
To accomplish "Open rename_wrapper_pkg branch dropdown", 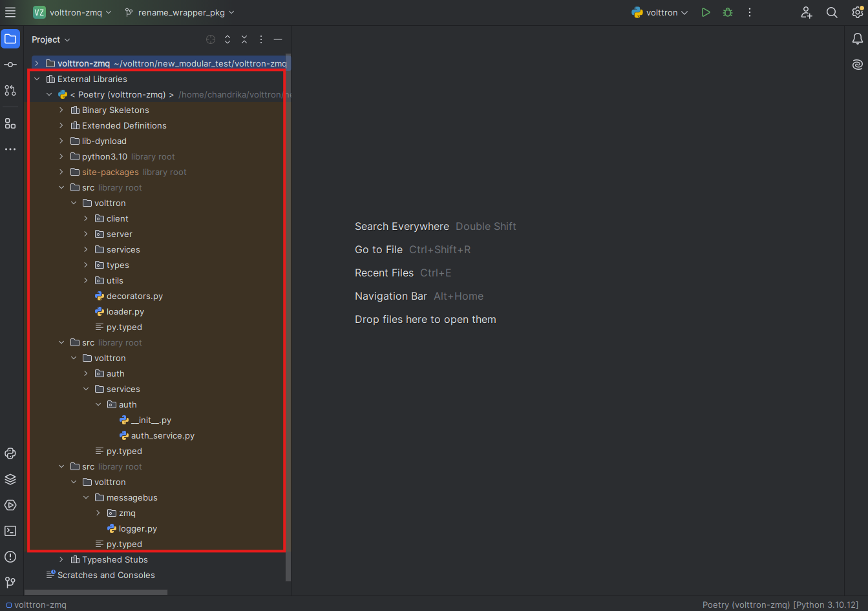I will 180,12.
